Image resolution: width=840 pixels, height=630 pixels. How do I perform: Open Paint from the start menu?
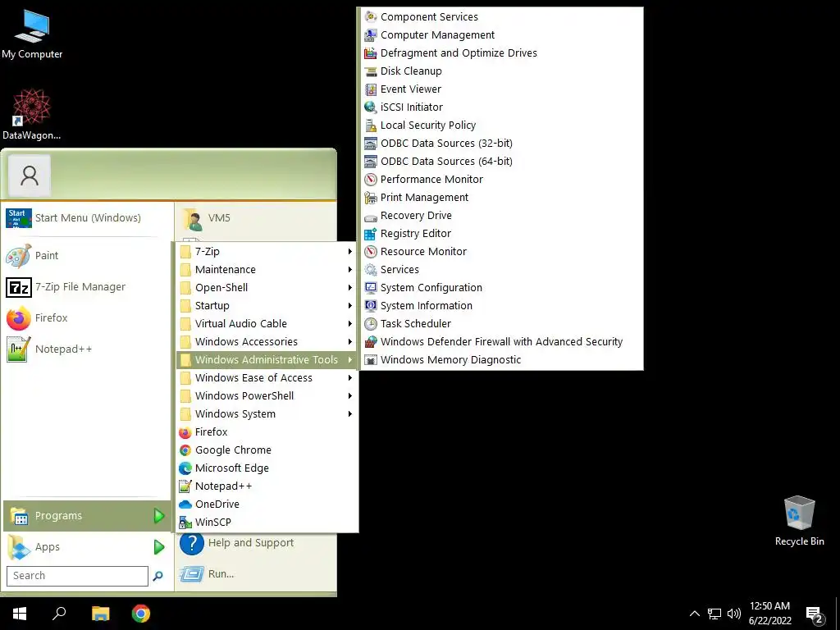(x=87, y=256)
